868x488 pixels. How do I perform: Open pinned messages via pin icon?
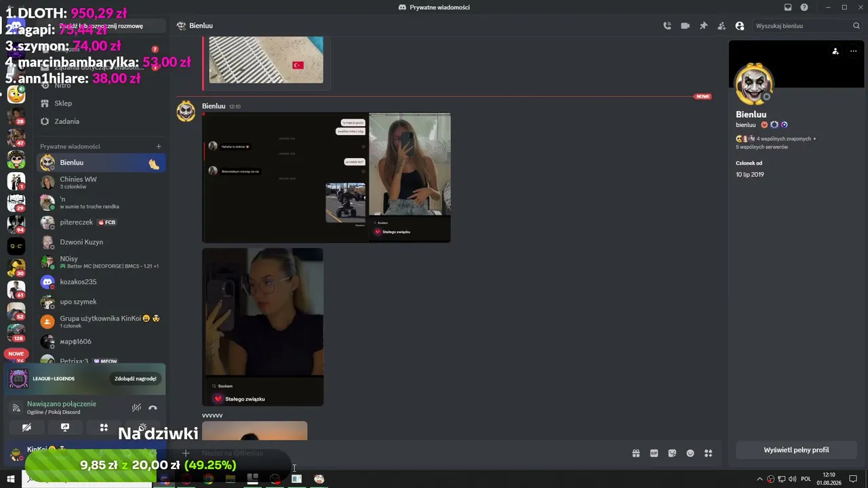703,26
